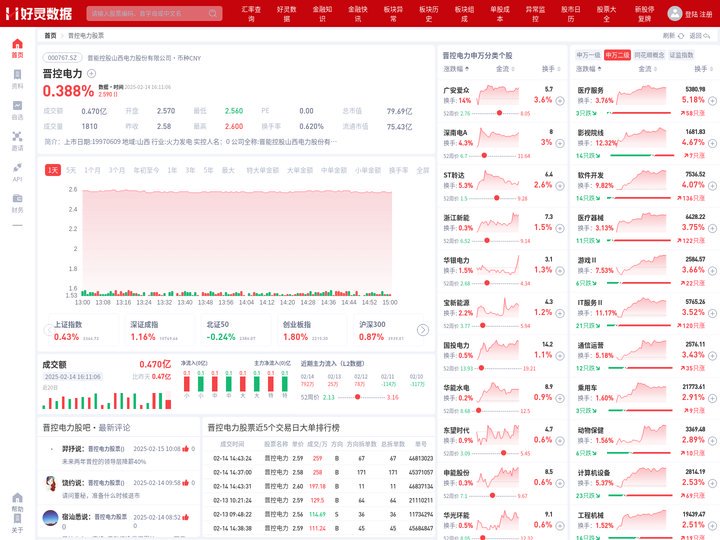Open the 股市日历 header menu
720x540 pixels.
571,14
